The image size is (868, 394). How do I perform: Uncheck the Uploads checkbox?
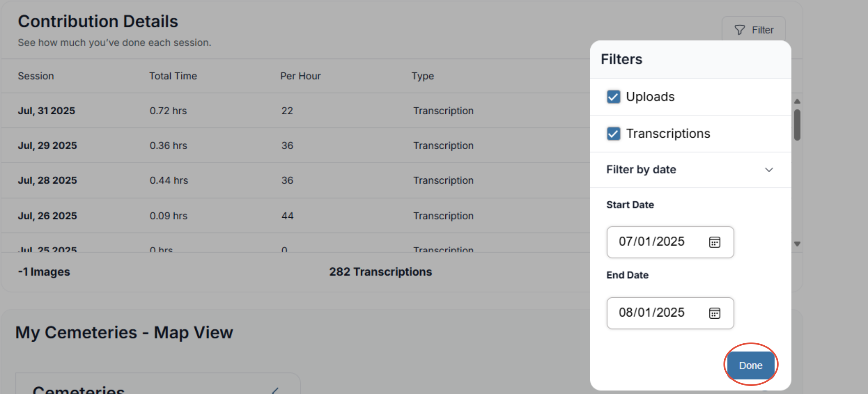[x=613, y=97]
